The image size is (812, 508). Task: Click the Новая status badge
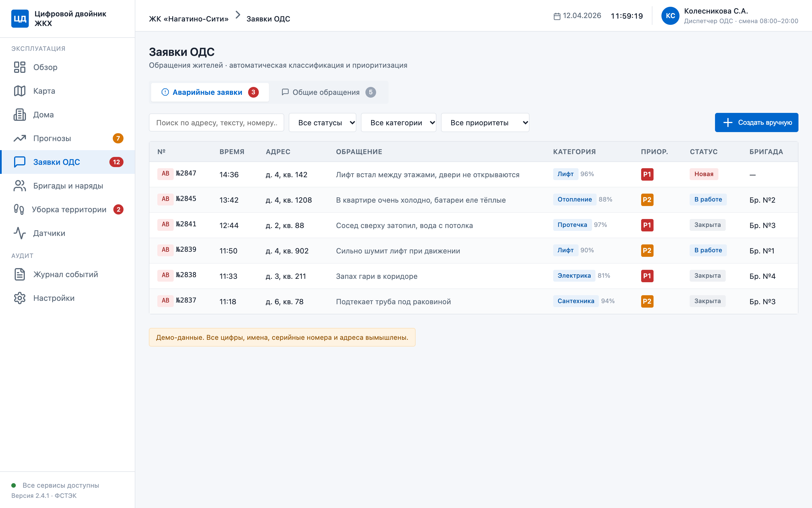coord(704,174)
